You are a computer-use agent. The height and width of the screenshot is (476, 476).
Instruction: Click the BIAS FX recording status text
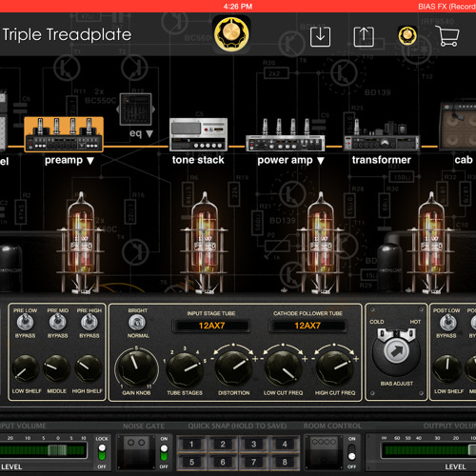click(446, 7)
